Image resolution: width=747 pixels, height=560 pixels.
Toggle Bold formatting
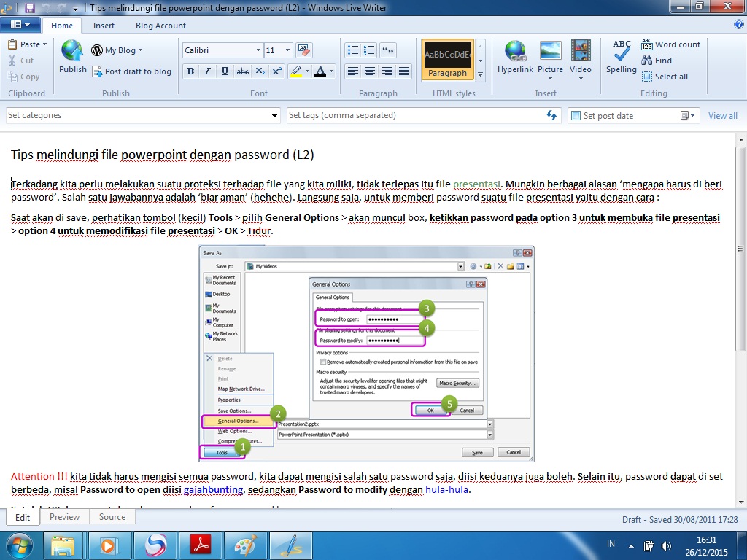point(190,71)
